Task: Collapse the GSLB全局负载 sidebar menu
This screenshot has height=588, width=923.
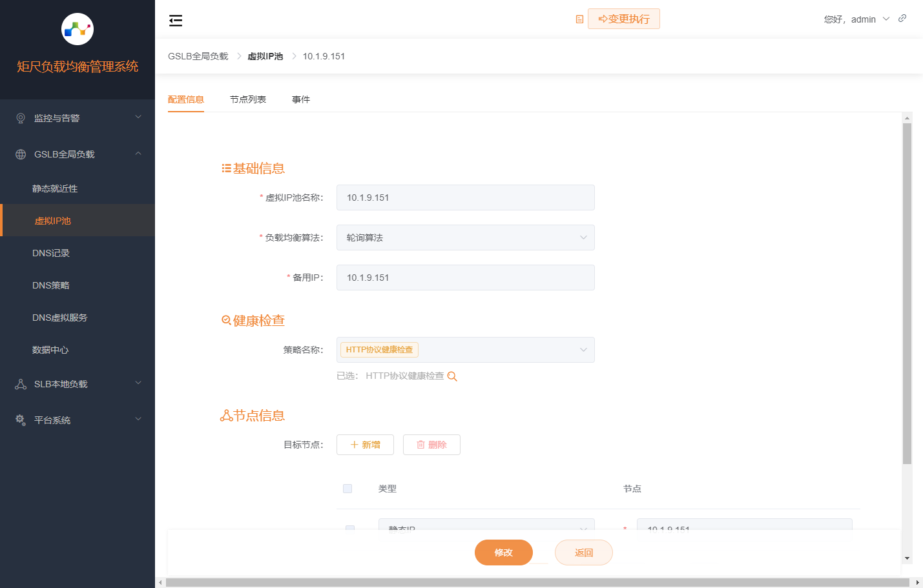Action: pyautogui.click(x=78, y=154)
